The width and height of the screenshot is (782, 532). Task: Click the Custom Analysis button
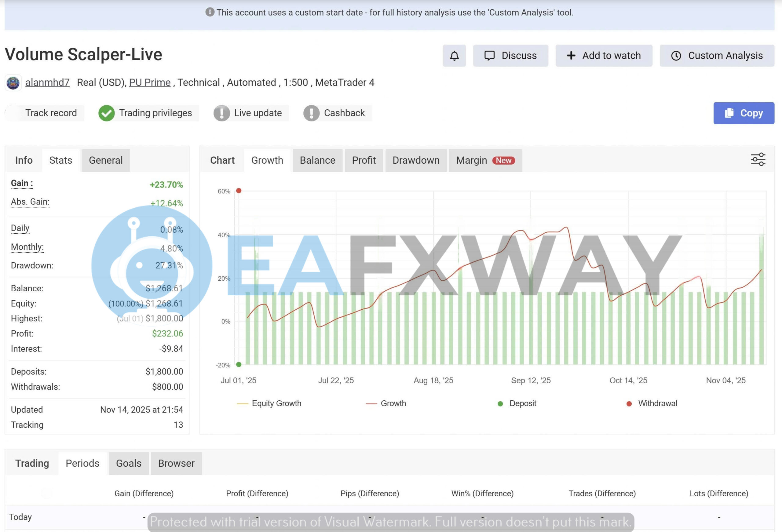(717, 56)
